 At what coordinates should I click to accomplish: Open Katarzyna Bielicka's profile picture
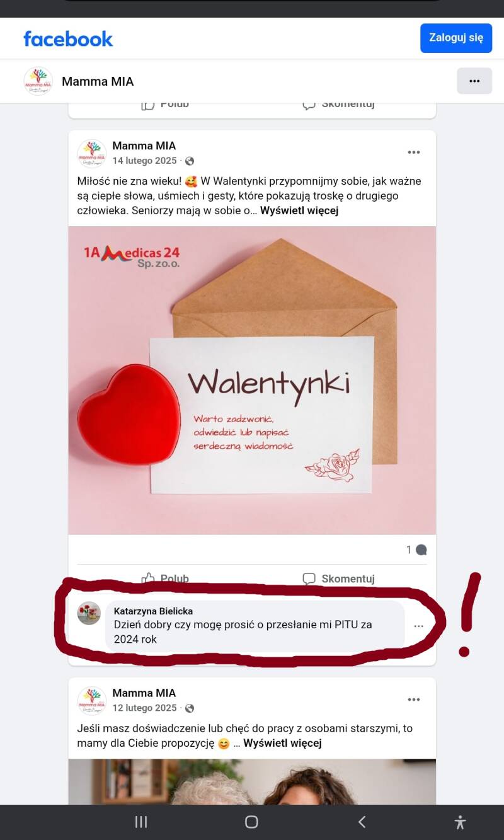tap(89, 613)
